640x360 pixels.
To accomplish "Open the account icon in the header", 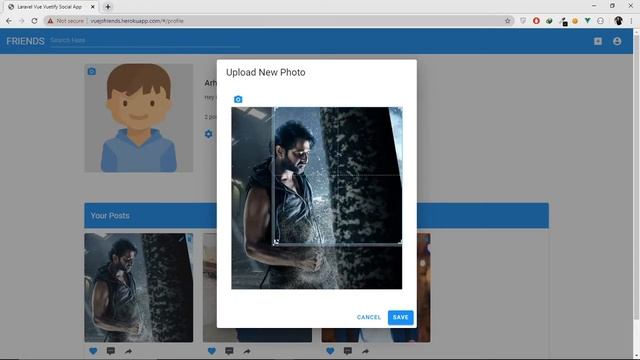I will [617, 41].
